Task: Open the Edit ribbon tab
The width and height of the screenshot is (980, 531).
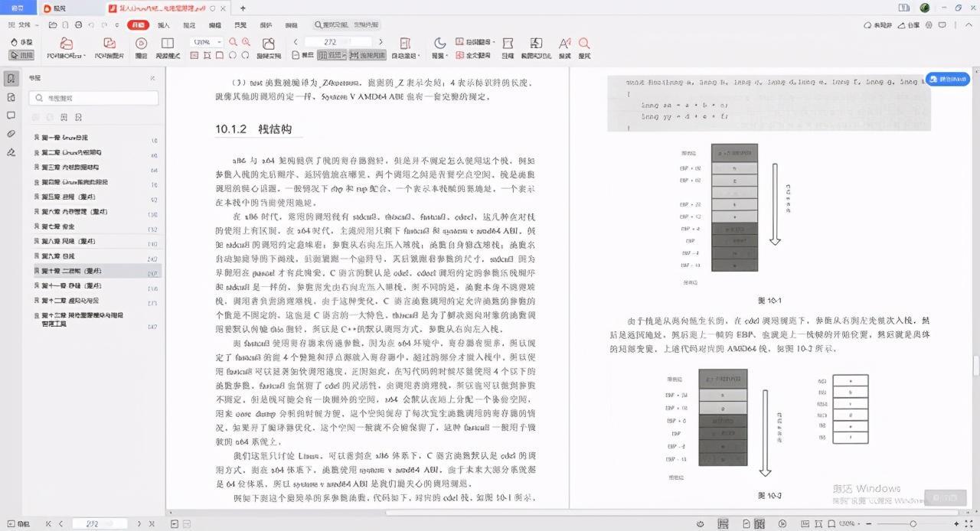Action: coord(214,25)
